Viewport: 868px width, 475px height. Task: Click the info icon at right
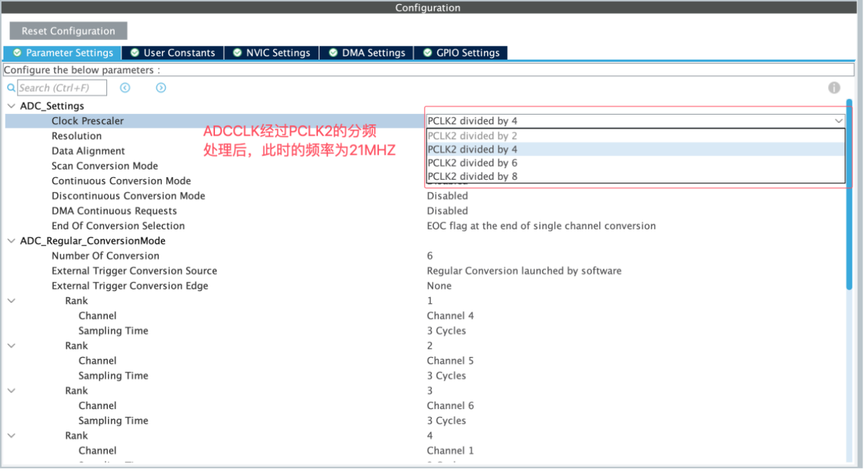[834, 88]
